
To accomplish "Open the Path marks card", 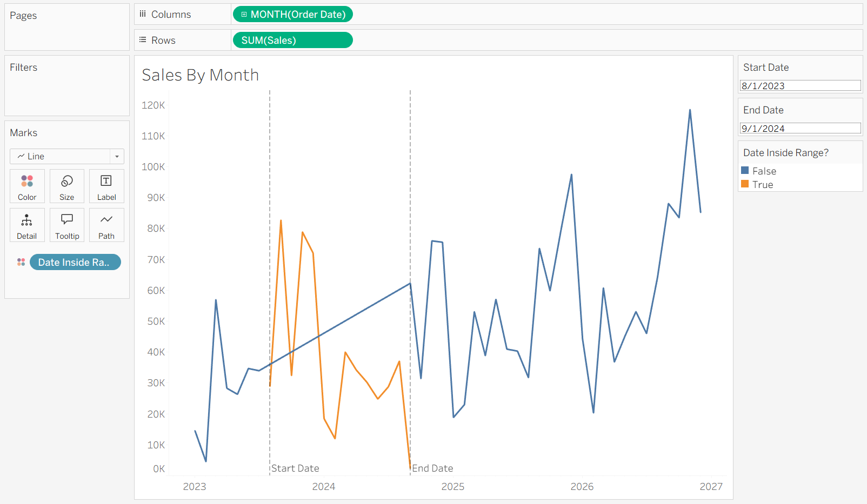I will click(x=106, y=225).
